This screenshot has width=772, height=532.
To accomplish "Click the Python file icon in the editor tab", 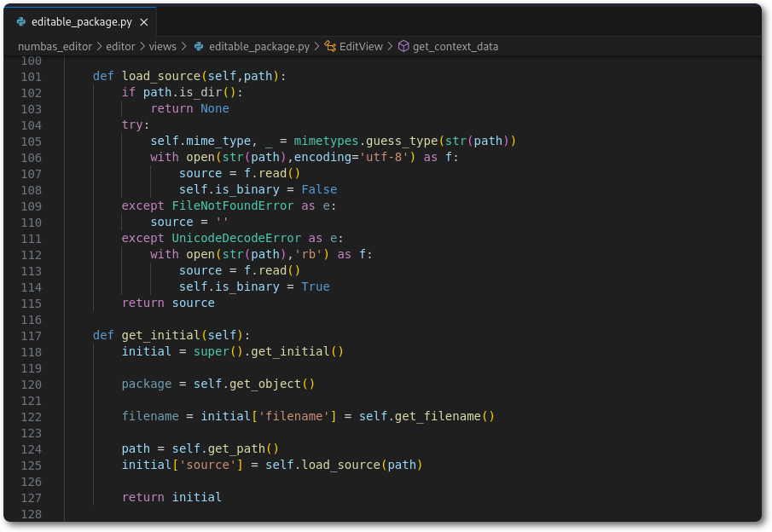I will [21, 21].
